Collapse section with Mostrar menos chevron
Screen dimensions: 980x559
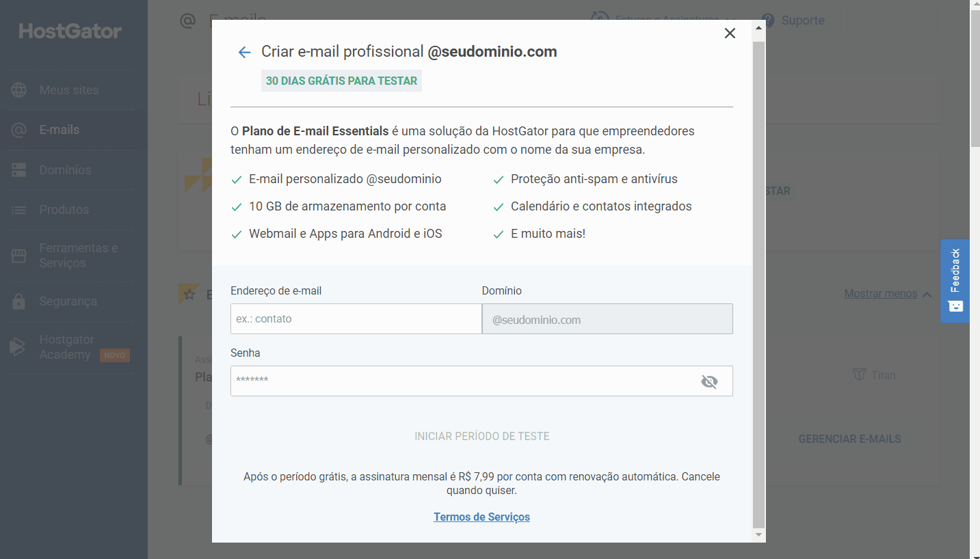[x=927, y=295]
